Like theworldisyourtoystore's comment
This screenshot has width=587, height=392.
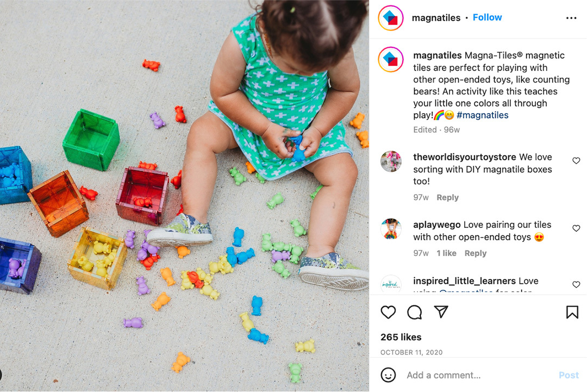click(x=576, y=160)
